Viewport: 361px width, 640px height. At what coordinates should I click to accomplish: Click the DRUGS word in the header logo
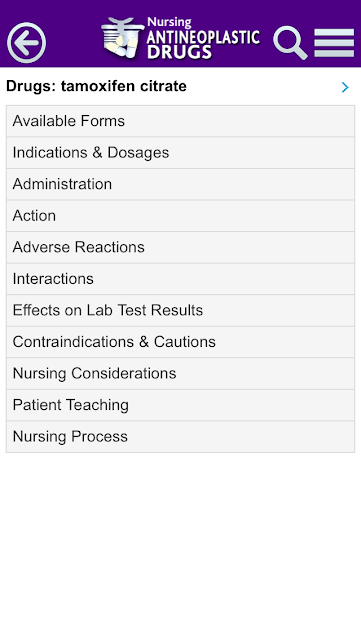pyautogui.click(x=180, y=52)
